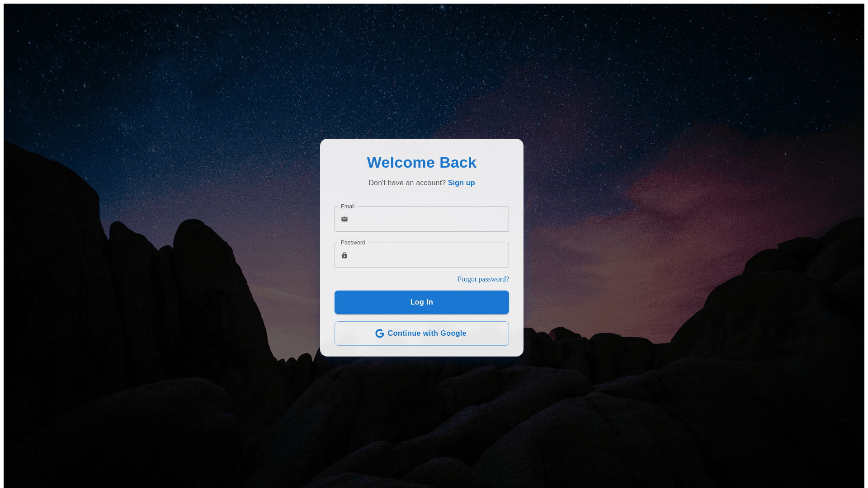
Task: Click the starry sky above the login card
Action: (422, 68)
